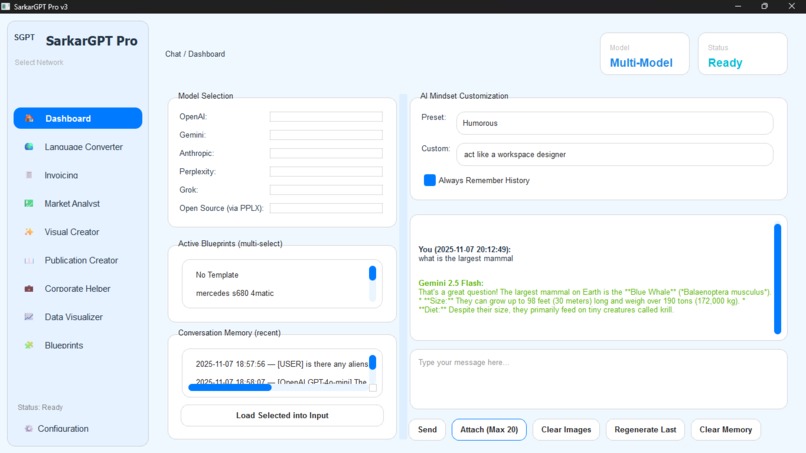The height and width of the screenshot is (453, 806).
Task: Click the Visual Creator sparkle icon
Action: pos(29,232)
